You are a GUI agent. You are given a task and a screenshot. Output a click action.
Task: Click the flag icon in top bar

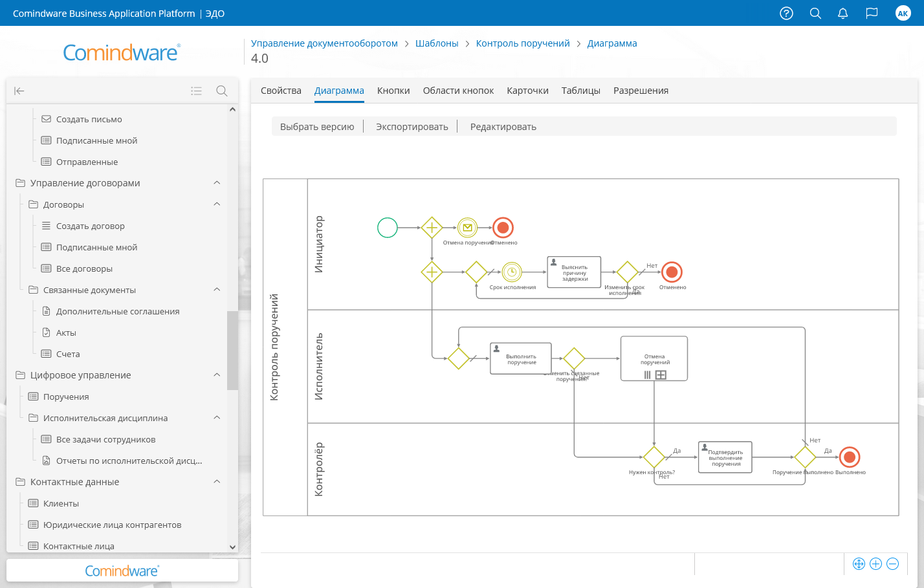point(872,13)
